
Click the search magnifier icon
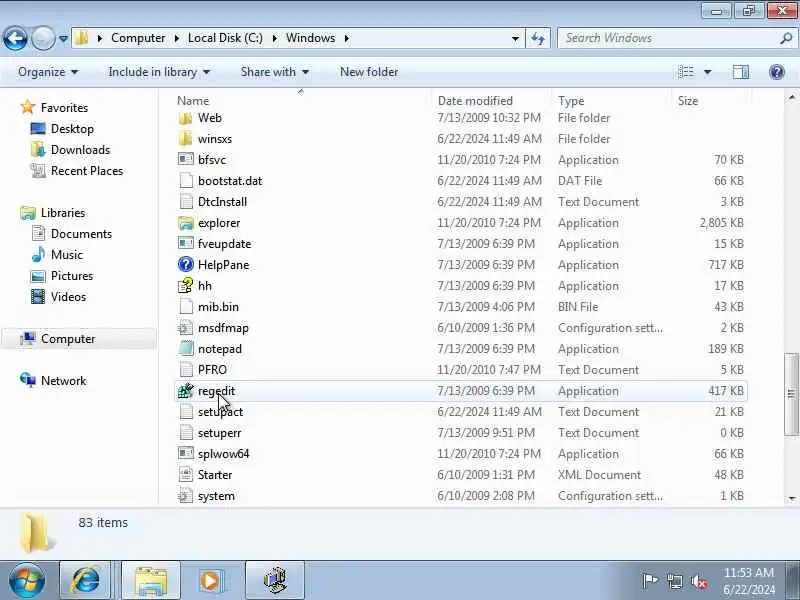(x=786, y=38)
